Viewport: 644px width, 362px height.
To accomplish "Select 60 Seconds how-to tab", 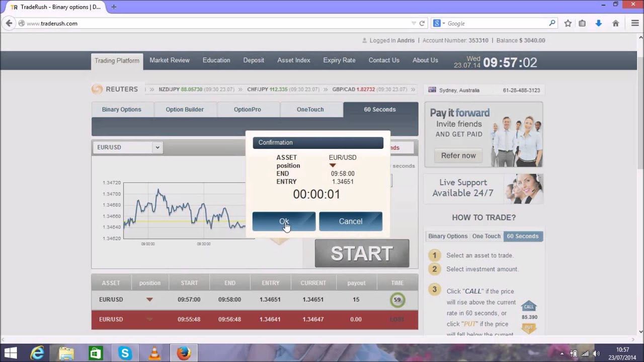I will coord(523,236).
